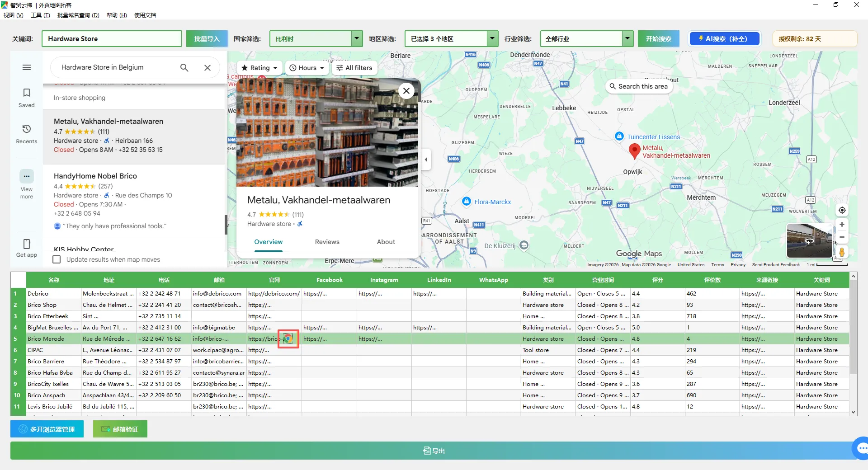Click the Metalu store photo
Screen dimensions: 868x470
(328, 132)
